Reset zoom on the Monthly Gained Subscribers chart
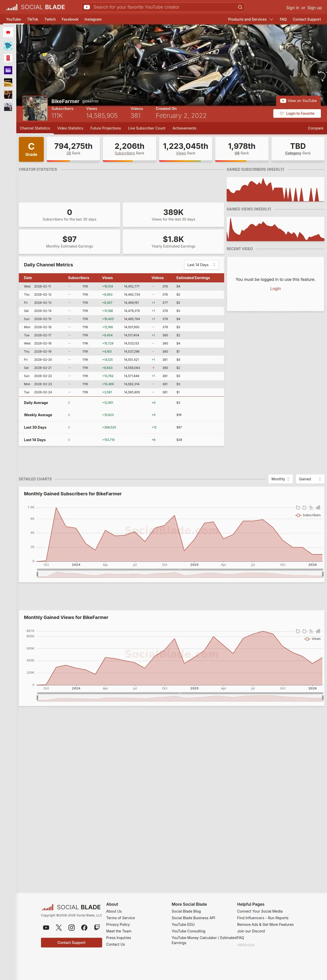The height and width of the screenshot is (980, 327). [x=304, y=508]
